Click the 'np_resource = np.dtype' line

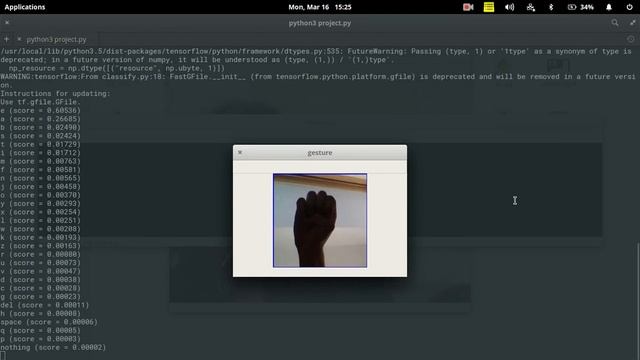116,68
